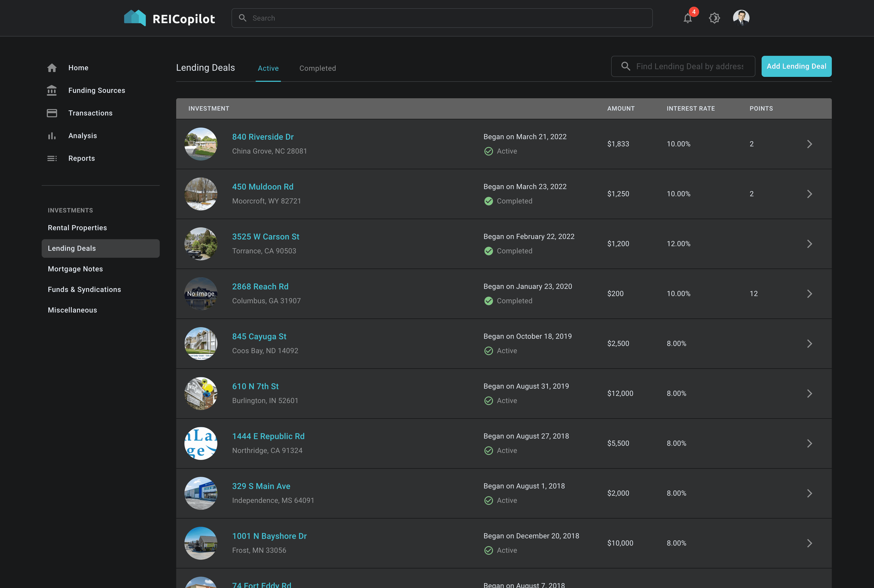874x588 pixels.
Task: Select the Active tab
Action: tap(268, 68)
